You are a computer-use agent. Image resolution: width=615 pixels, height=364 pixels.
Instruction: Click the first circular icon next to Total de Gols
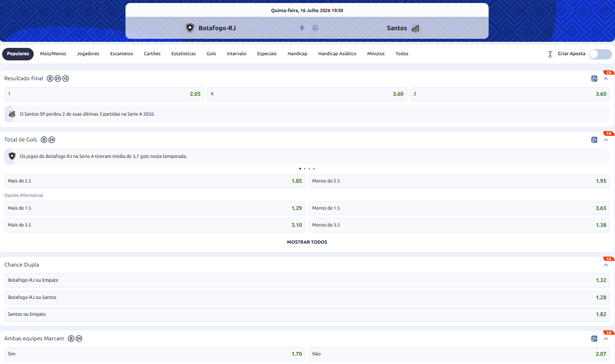point(44,140)
